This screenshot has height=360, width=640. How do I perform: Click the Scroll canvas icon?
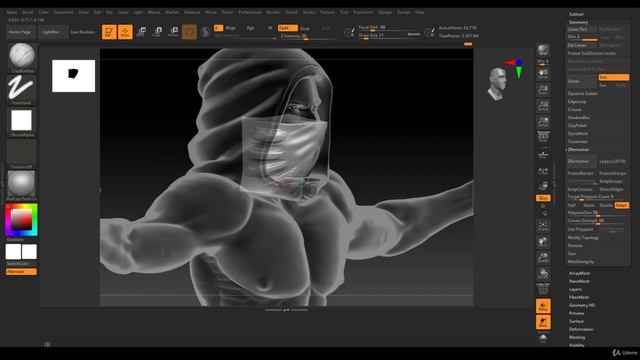543,74
